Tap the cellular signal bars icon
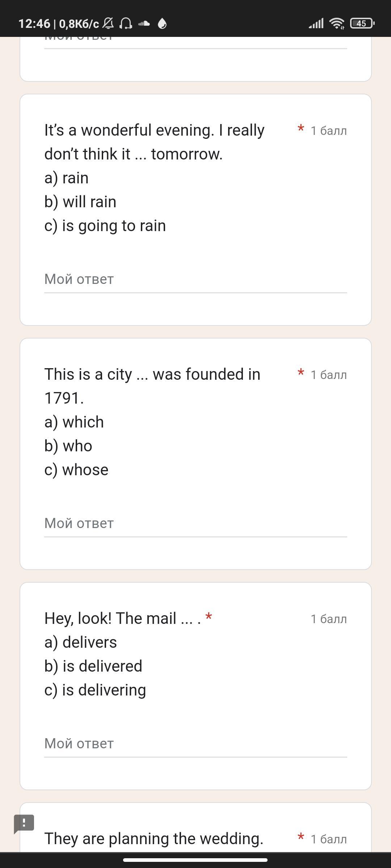This screenshot has height=868, width=391. click(x=316, y=24)
